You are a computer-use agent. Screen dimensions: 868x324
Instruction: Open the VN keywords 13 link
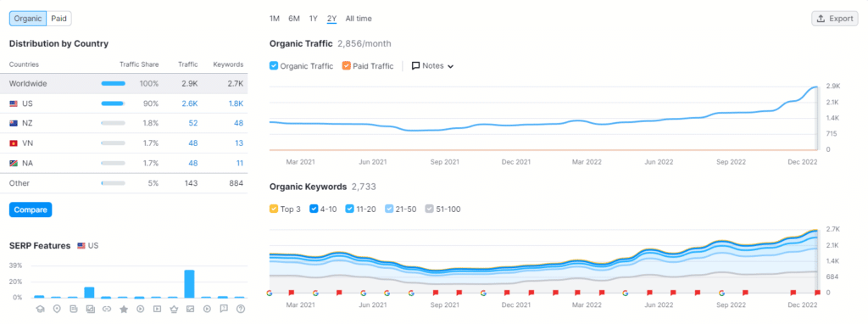click(x=238, y=143)
